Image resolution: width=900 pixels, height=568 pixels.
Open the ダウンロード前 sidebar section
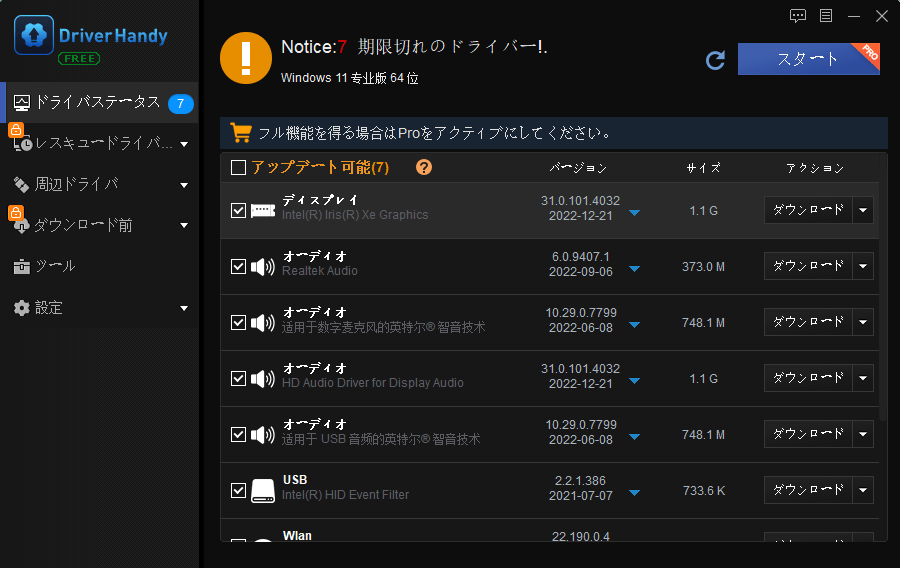(100, 226)
